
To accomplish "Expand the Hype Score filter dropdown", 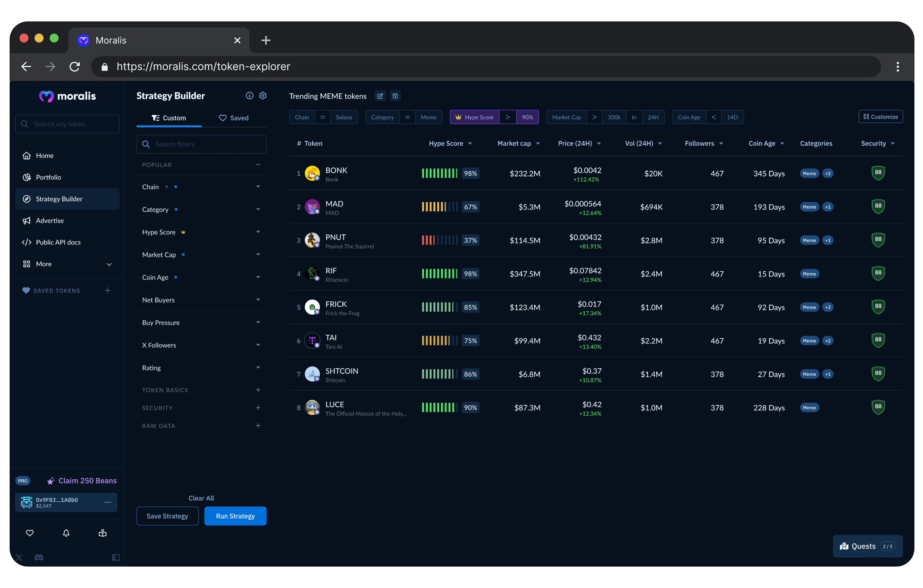I will point(258,232).
